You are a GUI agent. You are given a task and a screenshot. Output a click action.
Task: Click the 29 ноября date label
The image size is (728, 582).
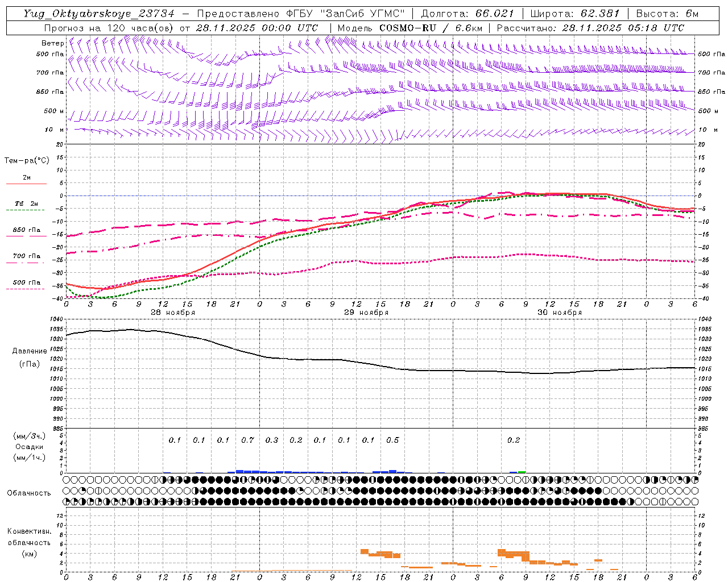point(366,313)
